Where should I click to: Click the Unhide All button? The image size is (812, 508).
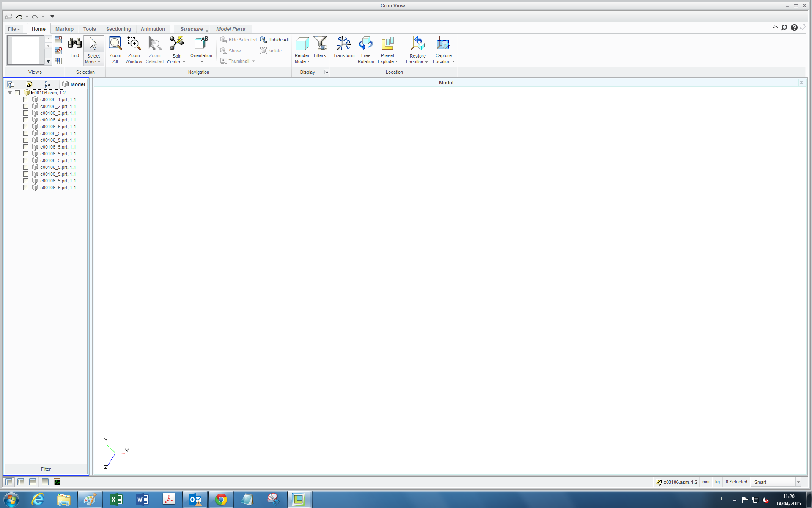pyautogui.click(x=274, y=39)
